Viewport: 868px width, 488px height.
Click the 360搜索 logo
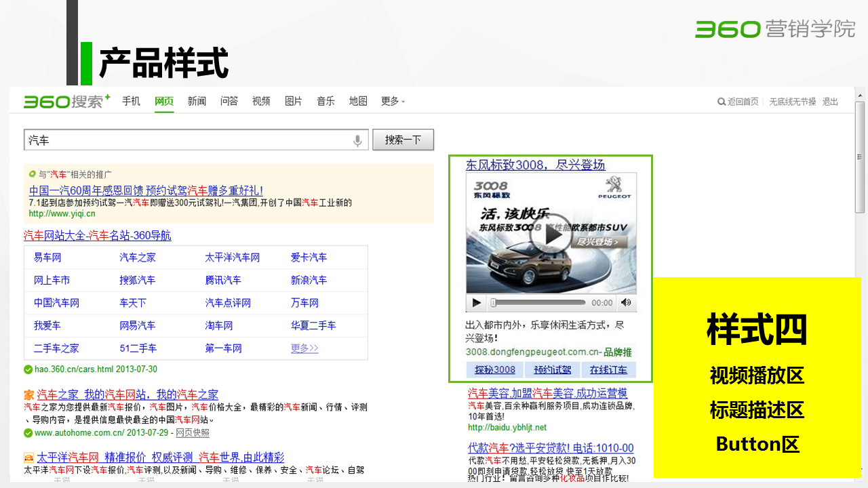[x=66, y=101]
